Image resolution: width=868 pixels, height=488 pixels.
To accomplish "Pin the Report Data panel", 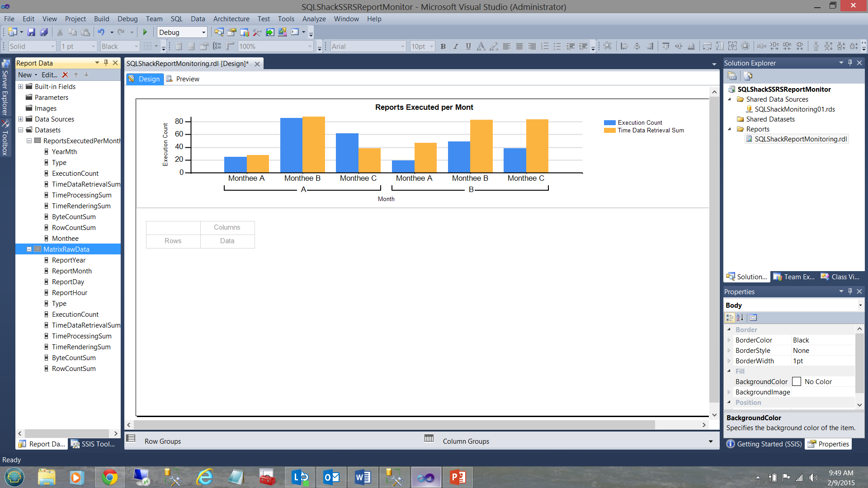I will click(x=106, y=63).
